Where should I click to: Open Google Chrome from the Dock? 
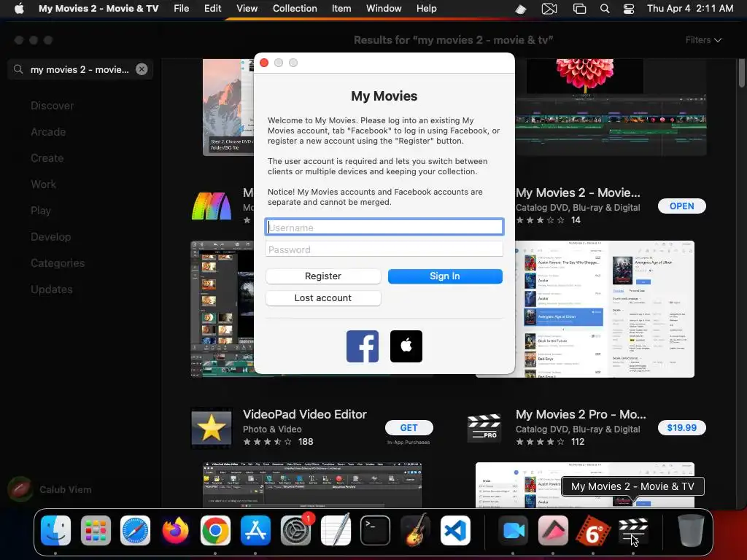click(x=215, y=530)
